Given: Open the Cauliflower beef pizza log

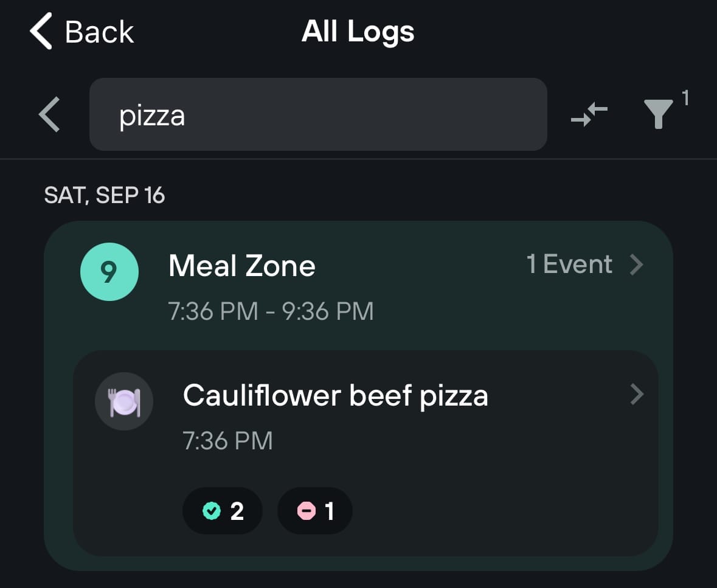Looking at the screenshot, I should [335, 396].
